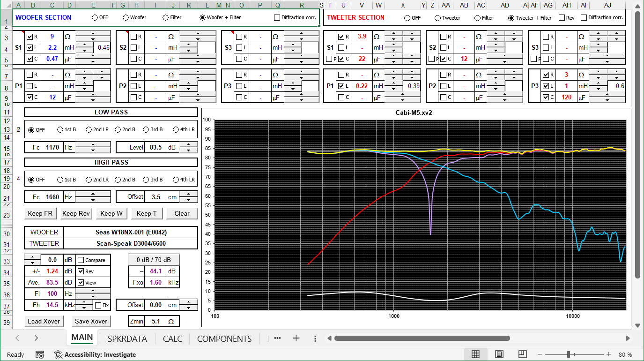Decrease Level dB with spinner down
Image resolution: width=644 pixels, height=361 pixels.
click(188, 150)
